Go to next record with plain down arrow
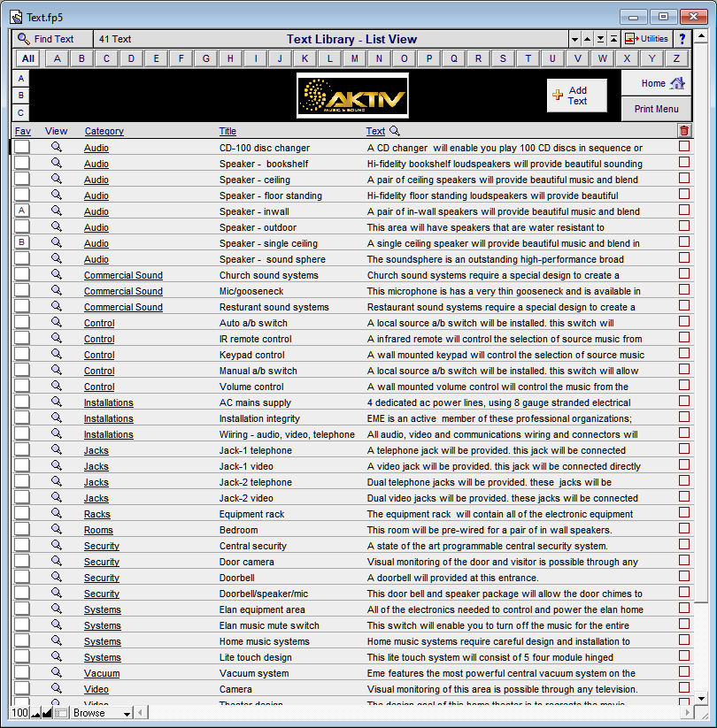The width and height of the screenshot is (717, 728). click(574, 39)
